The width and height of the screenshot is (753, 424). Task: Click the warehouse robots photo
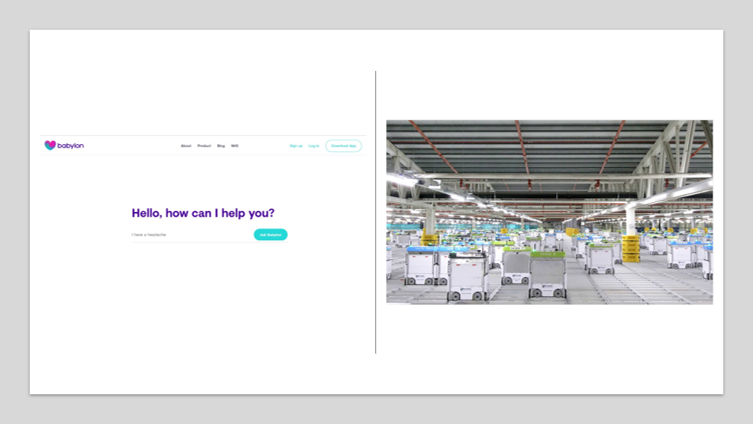pos(549,212)
